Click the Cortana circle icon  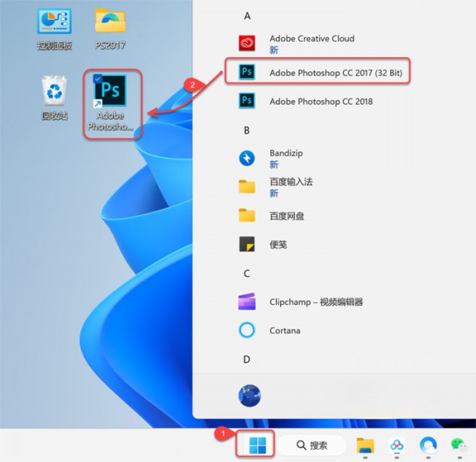coord(247,330)
